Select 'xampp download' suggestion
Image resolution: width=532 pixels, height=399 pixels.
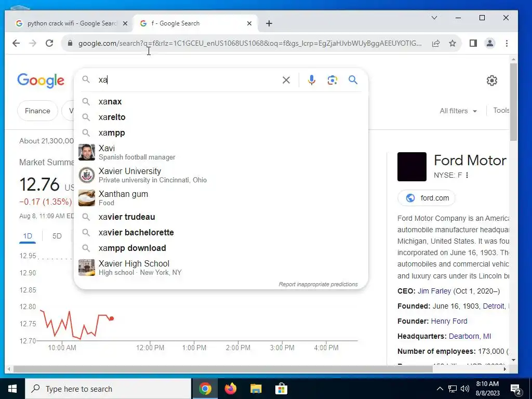[x=221, y=248]
